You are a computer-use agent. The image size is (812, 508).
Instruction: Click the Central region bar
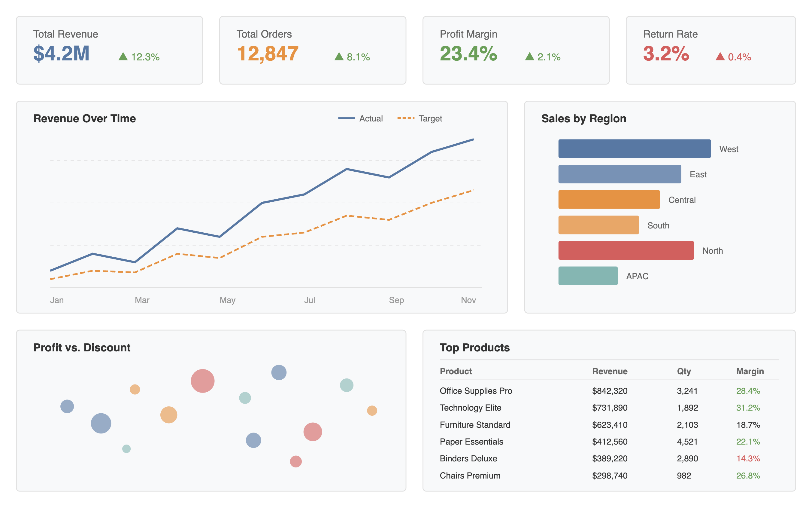tap(609, 200)
